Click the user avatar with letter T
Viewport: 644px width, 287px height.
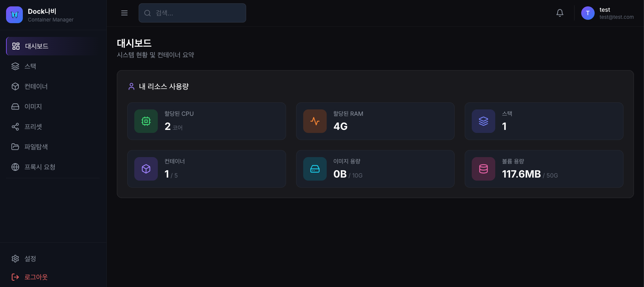588,13
